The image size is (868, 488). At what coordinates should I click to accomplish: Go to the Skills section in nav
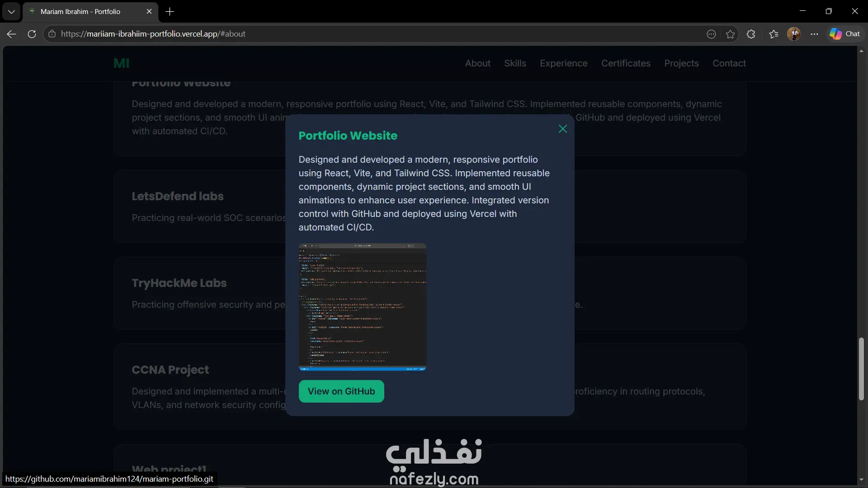coord(515,63)
